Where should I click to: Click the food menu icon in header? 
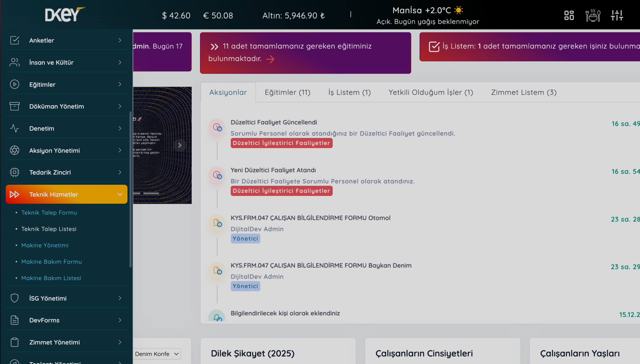pyautogui.click(x=592, y=15)
